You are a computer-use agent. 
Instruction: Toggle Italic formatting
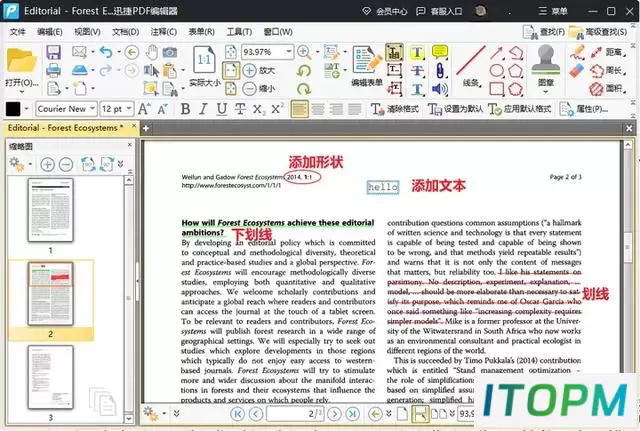[x=203, y=109]
